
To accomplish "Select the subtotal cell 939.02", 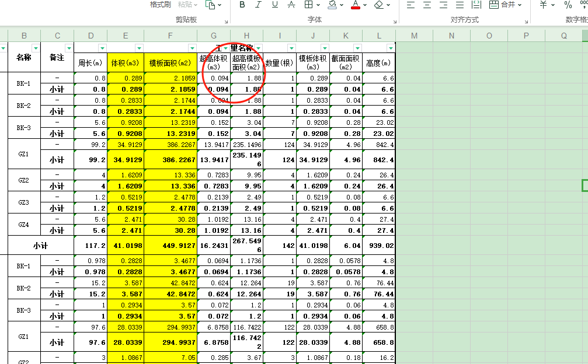I will 379,245.
